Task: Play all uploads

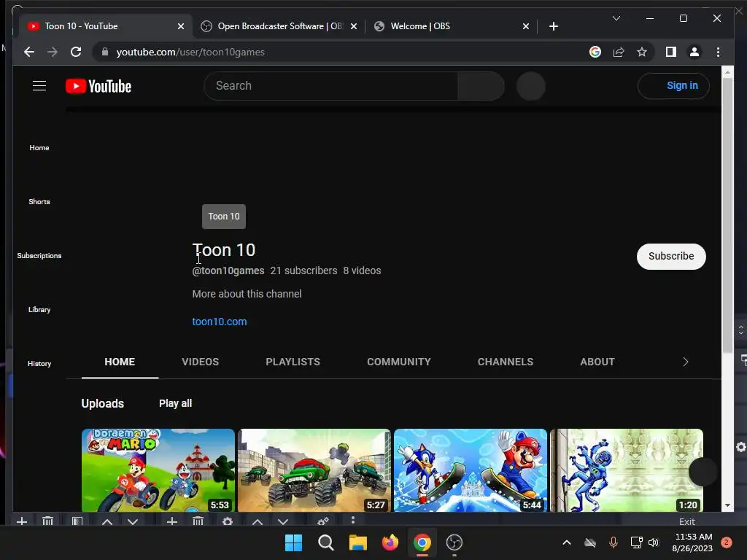Action: coord(175,403)
